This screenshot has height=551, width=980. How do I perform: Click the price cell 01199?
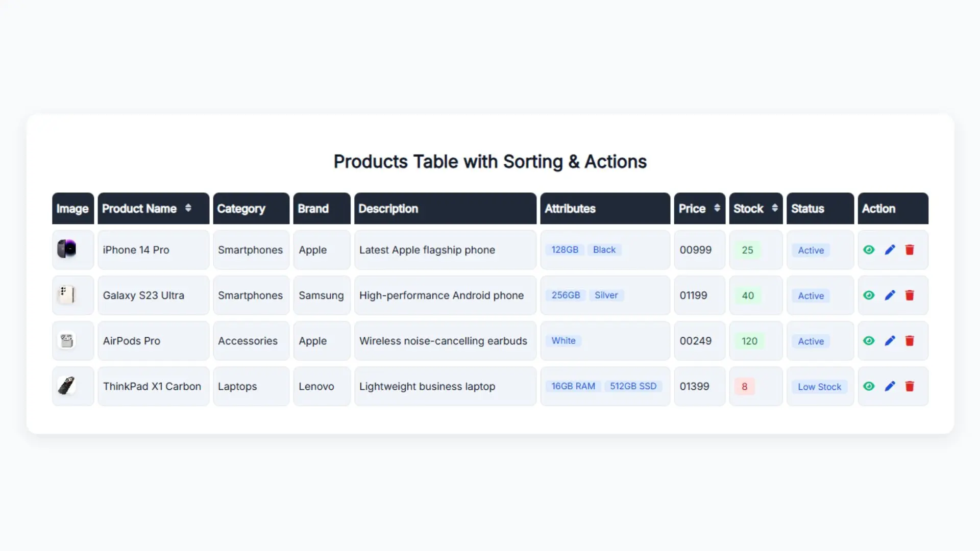point(699,295)
